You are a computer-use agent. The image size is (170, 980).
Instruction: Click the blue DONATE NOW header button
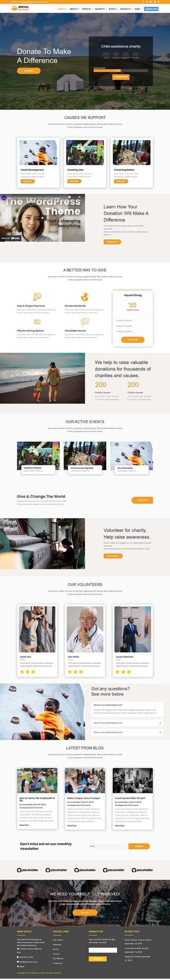click(x=151, y=9)
